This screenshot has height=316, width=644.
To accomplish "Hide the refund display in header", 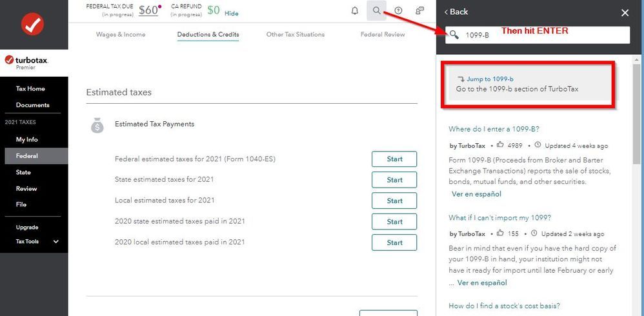I will (x=231, y=13).
